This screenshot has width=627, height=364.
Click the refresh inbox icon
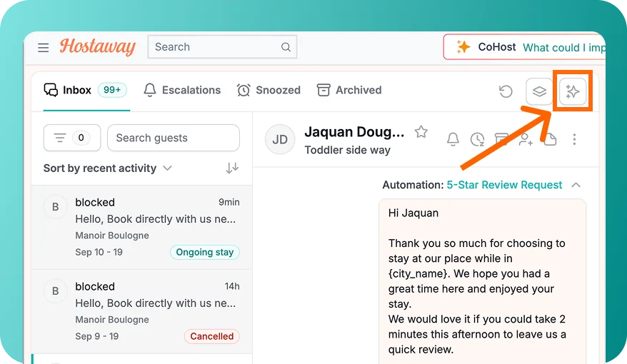pyautogui.click(x=506, y=91)
